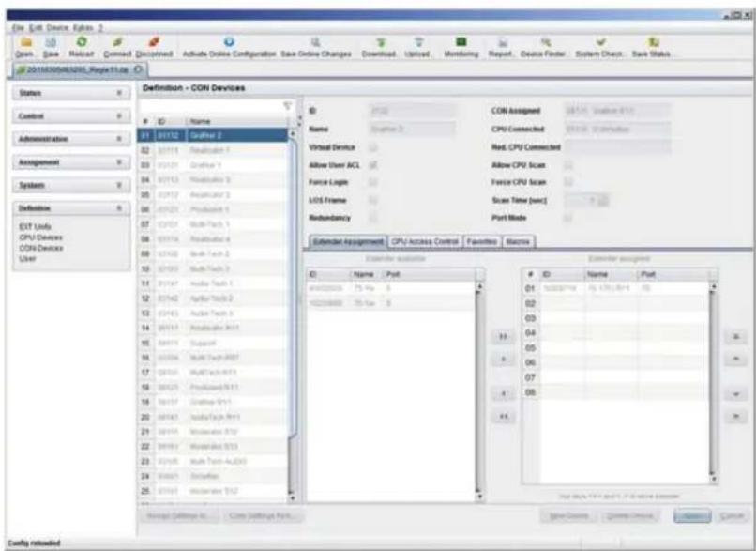
Task: Click the green Reload icon
Action: [x=82, y=42]
